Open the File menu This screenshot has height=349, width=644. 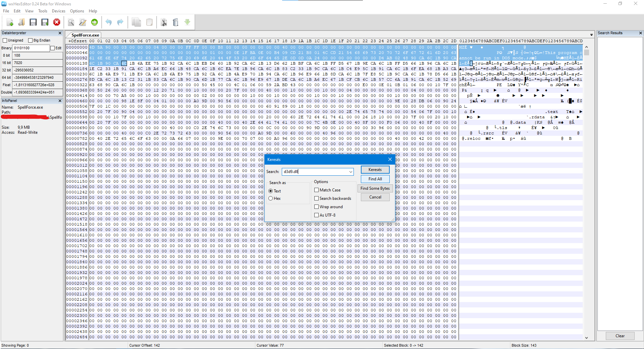pyautogui.click(x=6, y=11)
